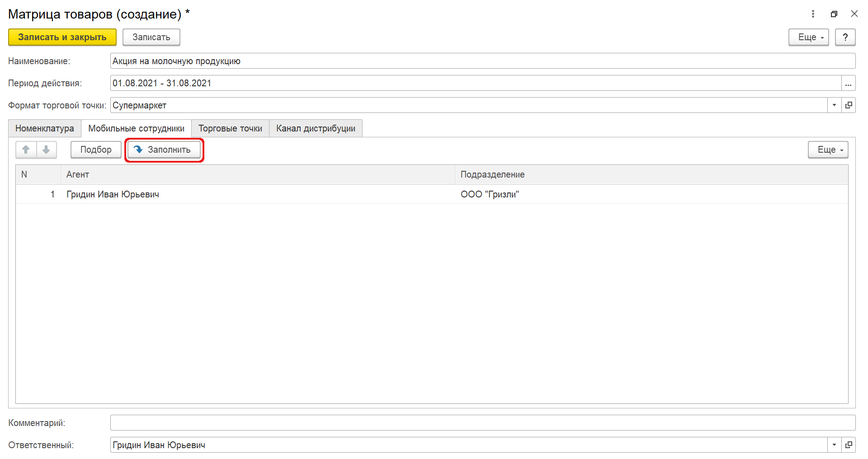Open the table's Еще menu
Screen dimensions: 868x459
[x=828, y=150]
